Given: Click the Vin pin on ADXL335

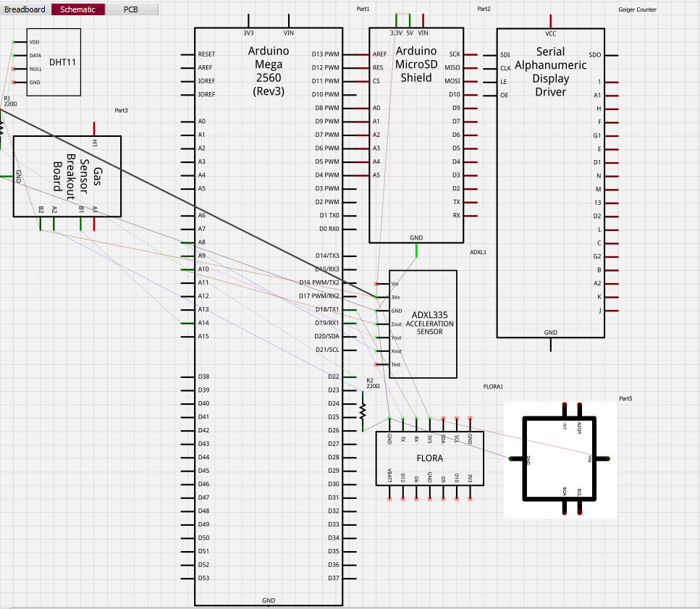Looking at the screenshot, I should click(383, 284).
